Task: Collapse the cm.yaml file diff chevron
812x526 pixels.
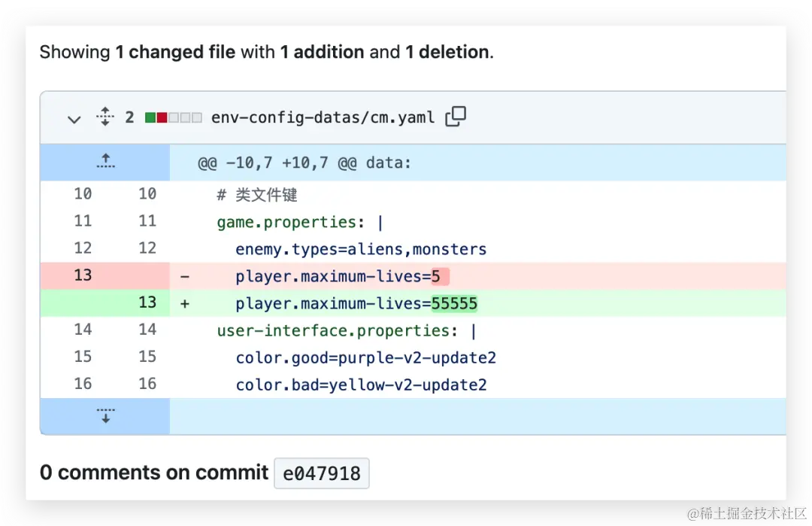Action: tap(74, 119)
